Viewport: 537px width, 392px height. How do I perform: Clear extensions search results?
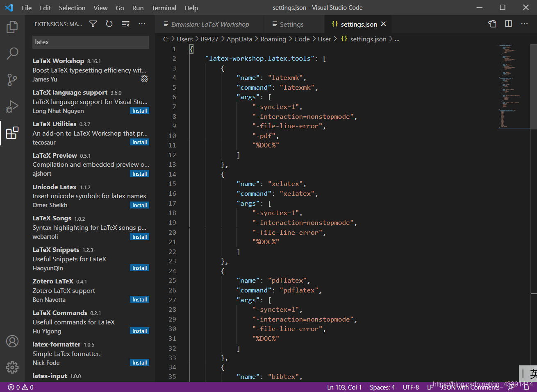point(125,24)
